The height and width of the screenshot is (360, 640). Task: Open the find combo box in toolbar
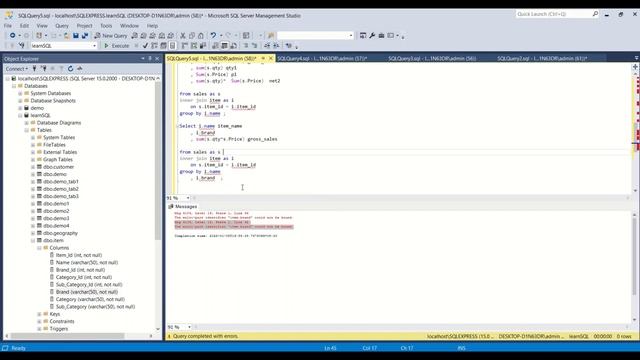tap(315, 36)
